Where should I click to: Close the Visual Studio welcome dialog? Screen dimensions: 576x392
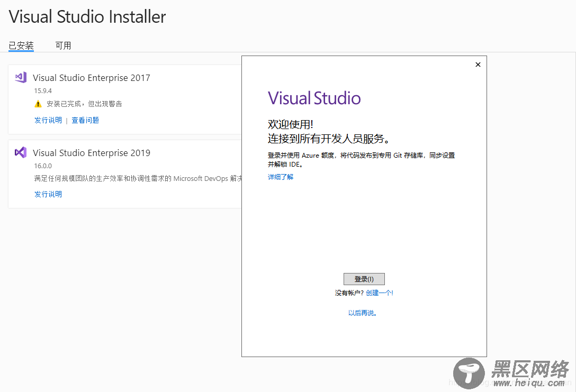[478, 65]
